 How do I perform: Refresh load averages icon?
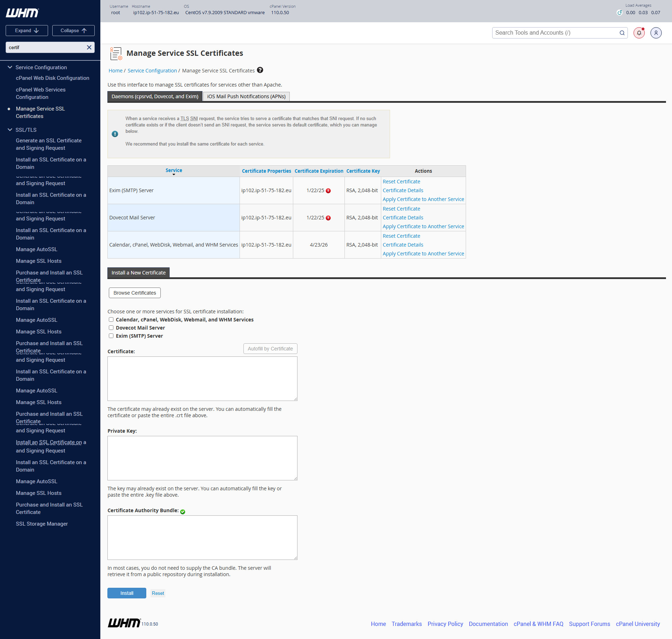click(x=619, y=13)
